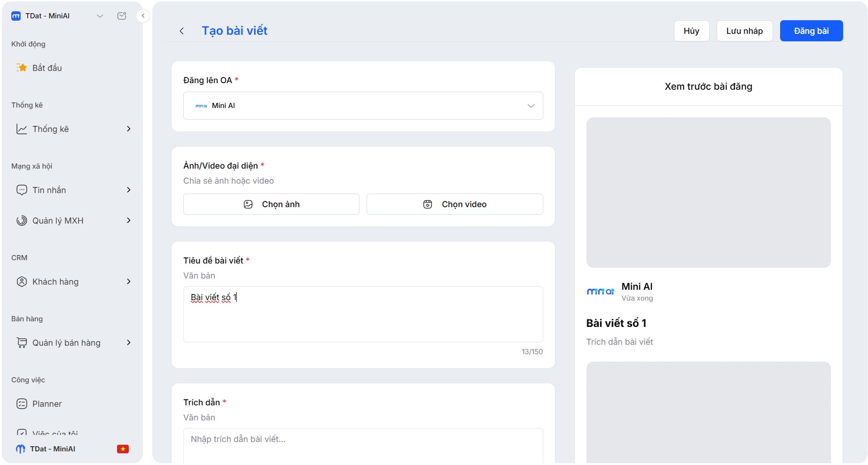Click the Khách hàng person icon
Screen dimensions: 868x465
click(22, 282)
